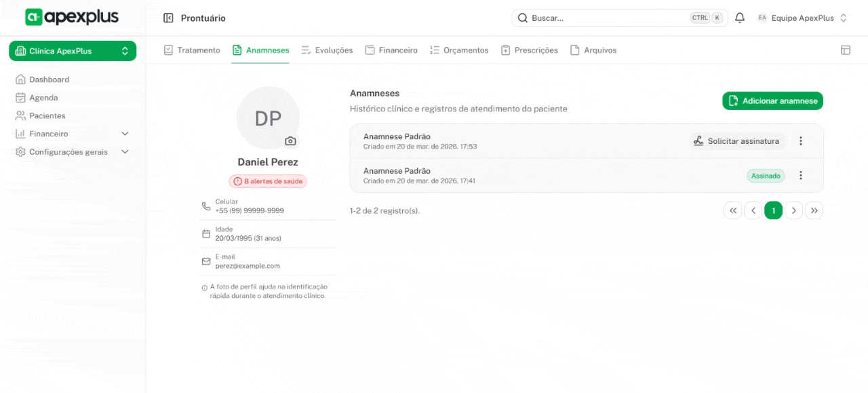The width and height of the screenshot is (868, 393).
Task: Open options menu for first Anamnese Padrão
Action: 800,141
